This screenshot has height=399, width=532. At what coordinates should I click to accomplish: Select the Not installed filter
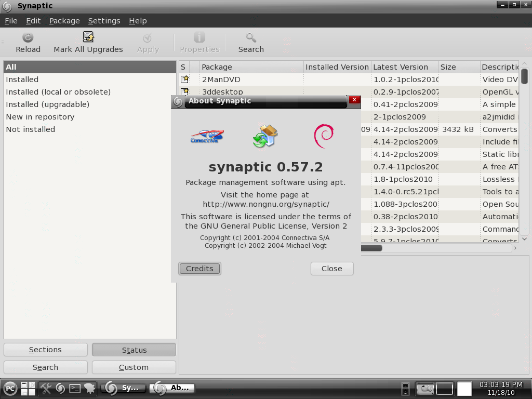31,129
